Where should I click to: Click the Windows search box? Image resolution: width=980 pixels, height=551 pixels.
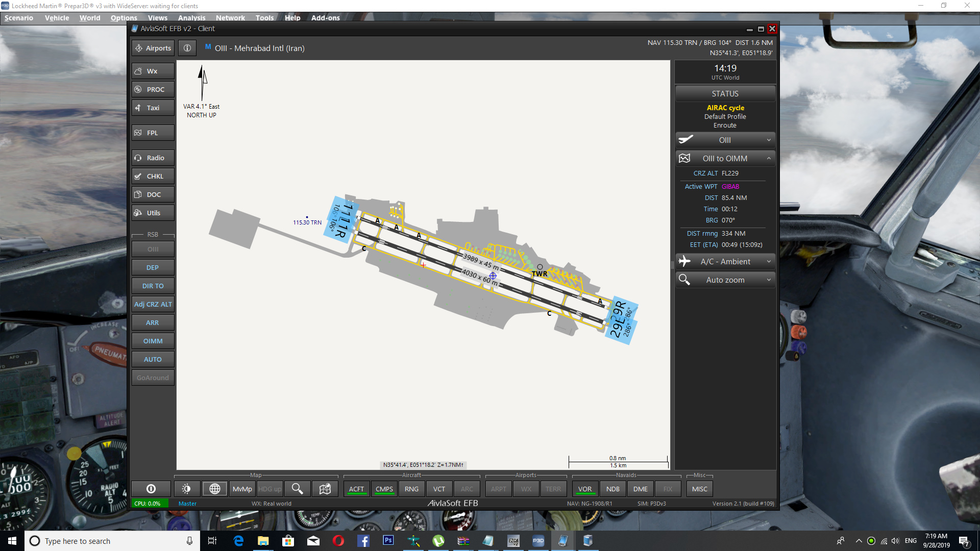[x=112, y=541]
